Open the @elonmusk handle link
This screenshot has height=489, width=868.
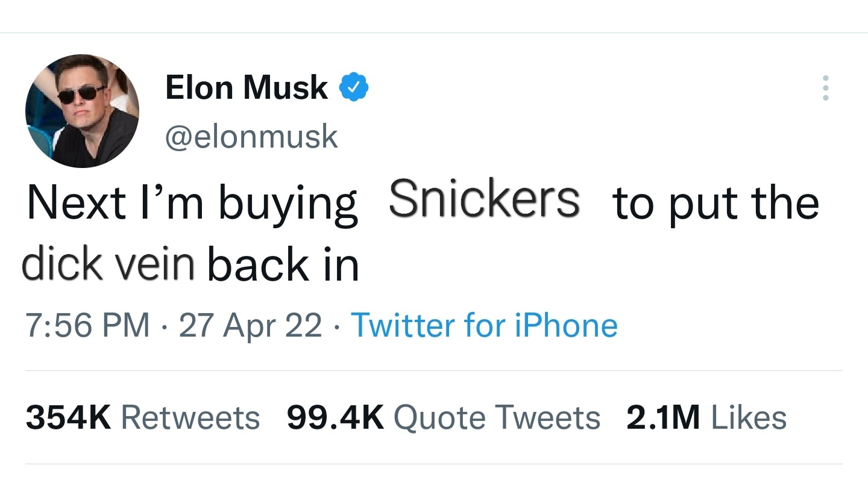[251, 137]
